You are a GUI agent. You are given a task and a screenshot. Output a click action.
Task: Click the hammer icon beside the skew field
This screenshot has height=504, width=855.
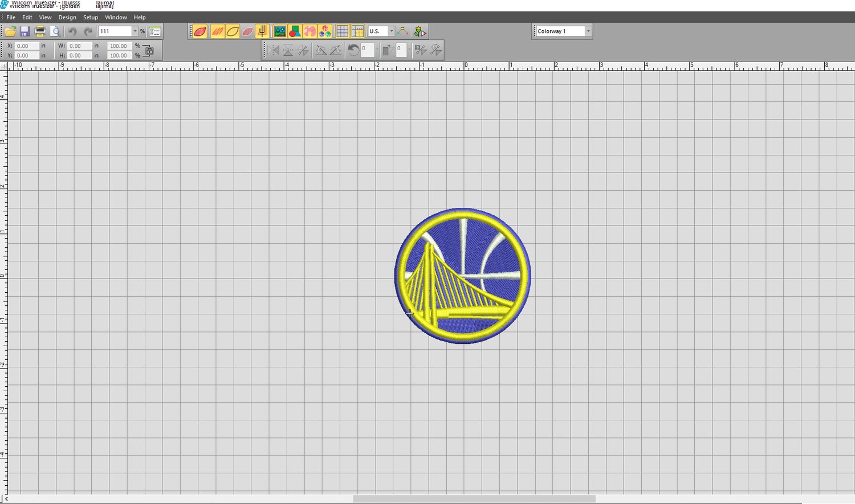(421, 50)
